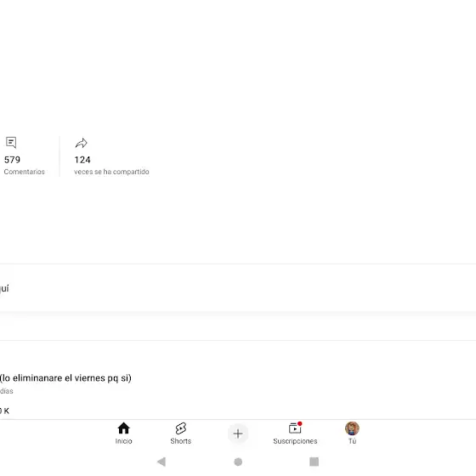Click the 579 comments count
This screenshot has height=476, width=476.
(12, 160)
